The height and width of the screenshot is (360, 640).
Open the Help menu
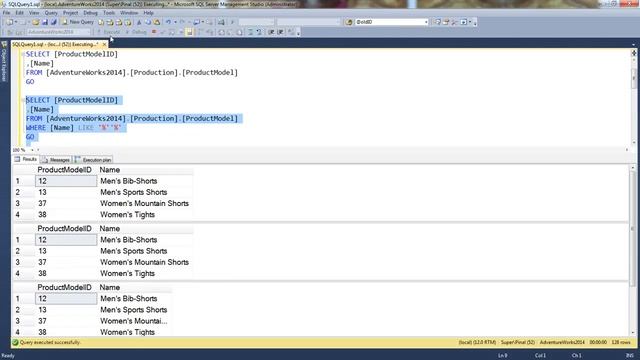(149, 13)
